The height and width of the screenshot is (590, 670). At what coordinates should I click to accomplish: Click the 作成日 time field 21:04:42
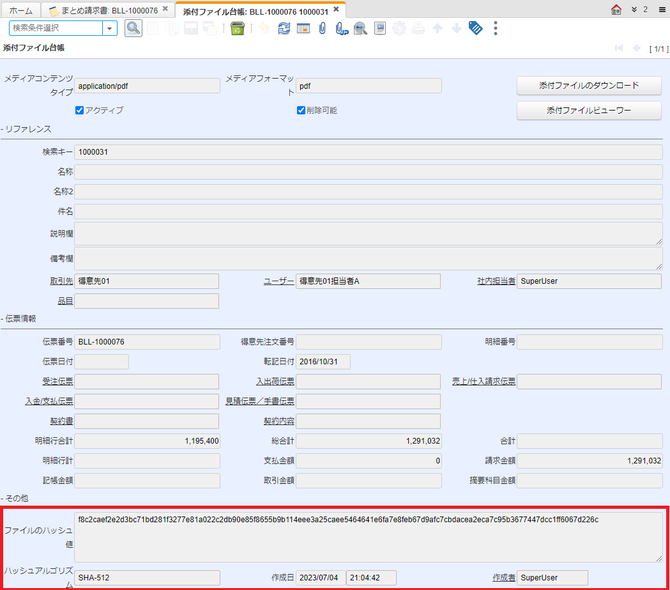[x=371, y=578]
